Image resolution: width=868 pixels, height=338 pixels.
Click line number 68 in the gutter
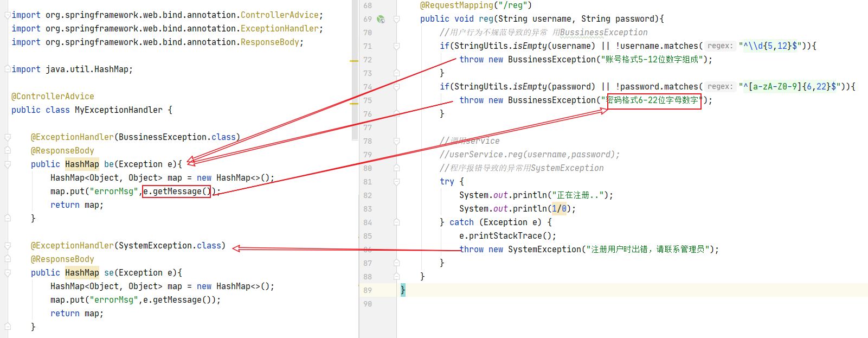[368, 5]
